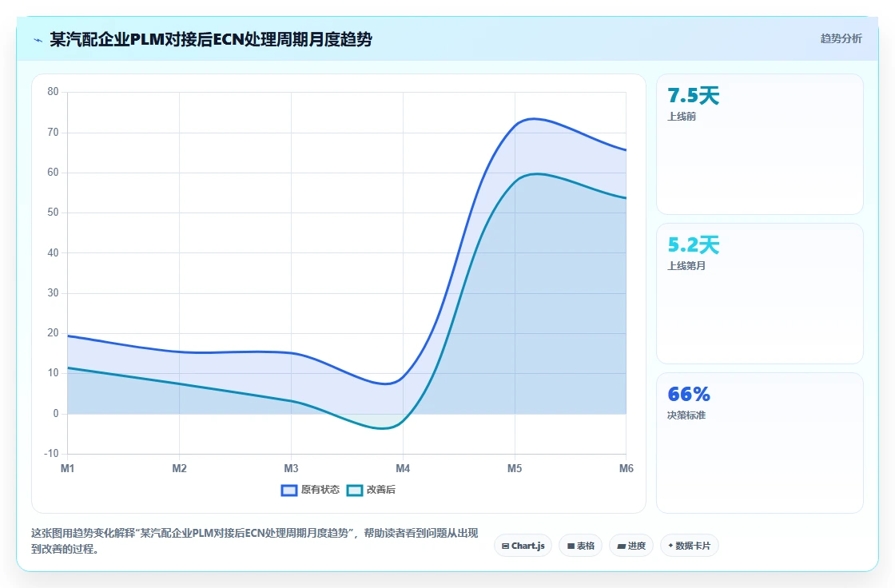Screen dimensions: 895x588
Task: Click the 改善后 line peak near M5
Action: 536,174
